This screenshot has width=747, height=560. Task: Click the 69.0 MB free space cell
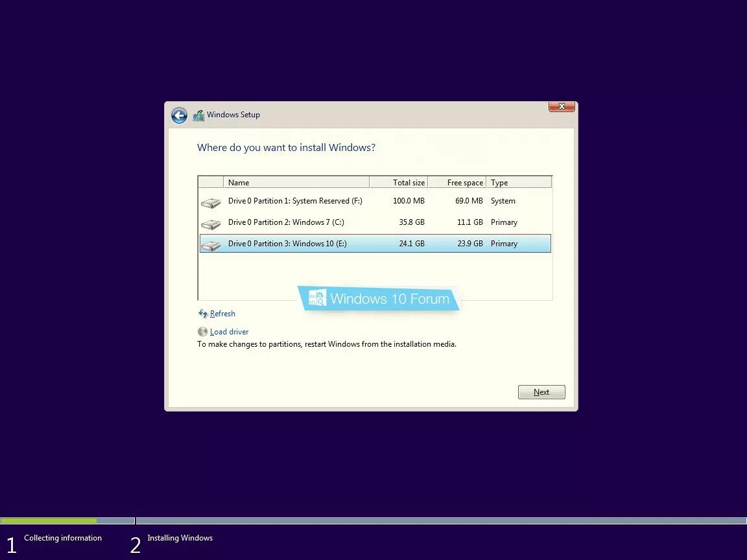point(469,201)
